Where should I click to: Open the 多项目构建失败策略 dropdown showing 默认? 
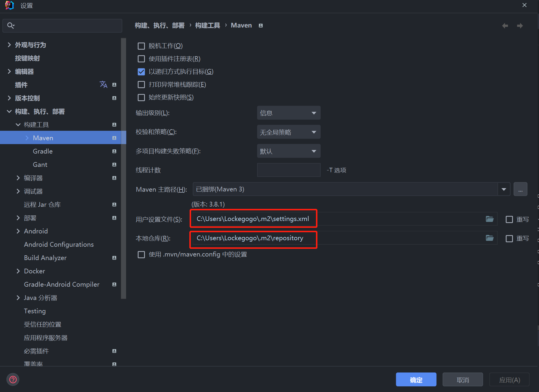pos(289,151)
